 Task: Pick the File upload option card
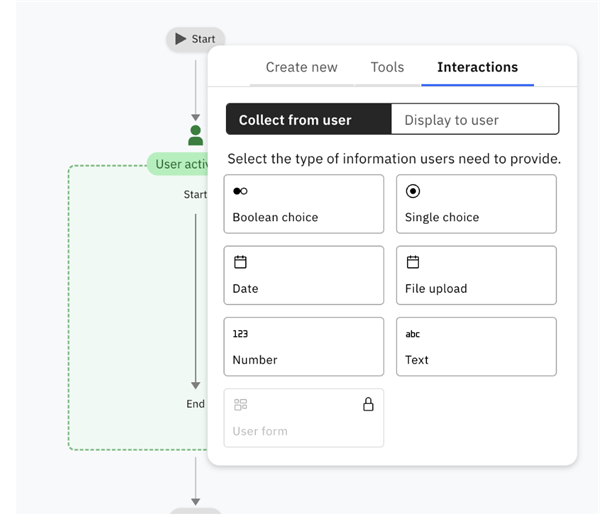click(x=476, y=275)
